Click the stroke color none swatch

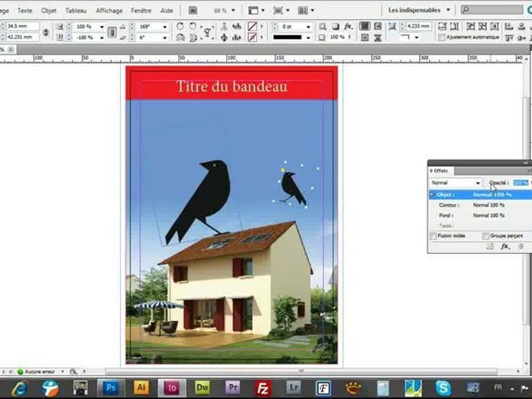point(252,37)
